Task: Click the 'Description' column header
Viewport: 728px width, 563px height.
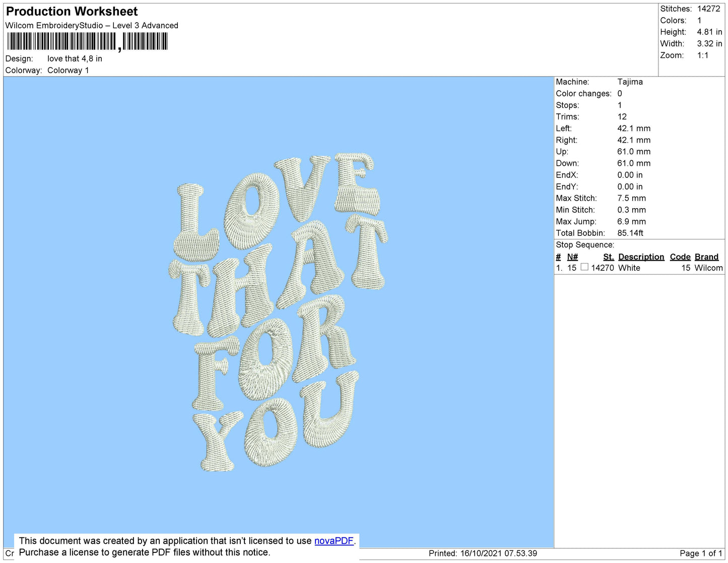Action: (x=641, y=257)
